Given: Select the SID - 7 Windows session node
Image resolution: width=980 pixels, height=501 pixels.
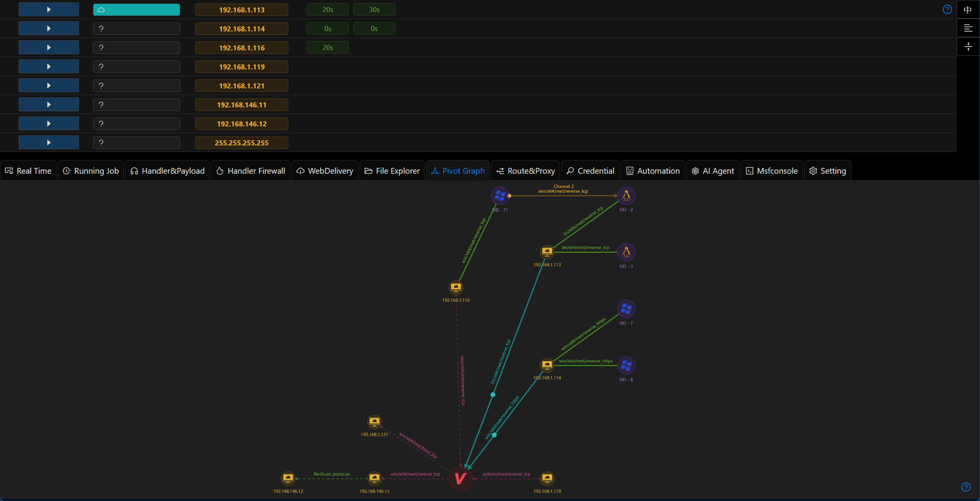Looking at the screenshot, I should pos(626,309).
